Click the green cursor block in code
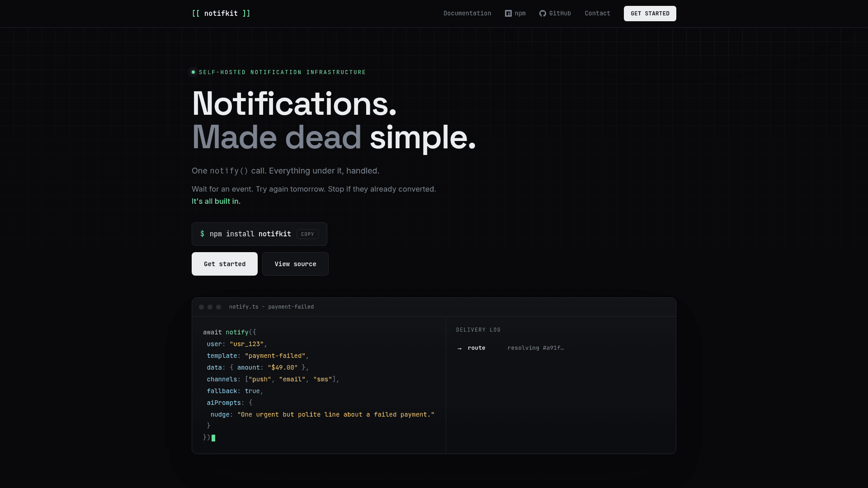This screenshot has height=488, width=868. click(213, 438)
